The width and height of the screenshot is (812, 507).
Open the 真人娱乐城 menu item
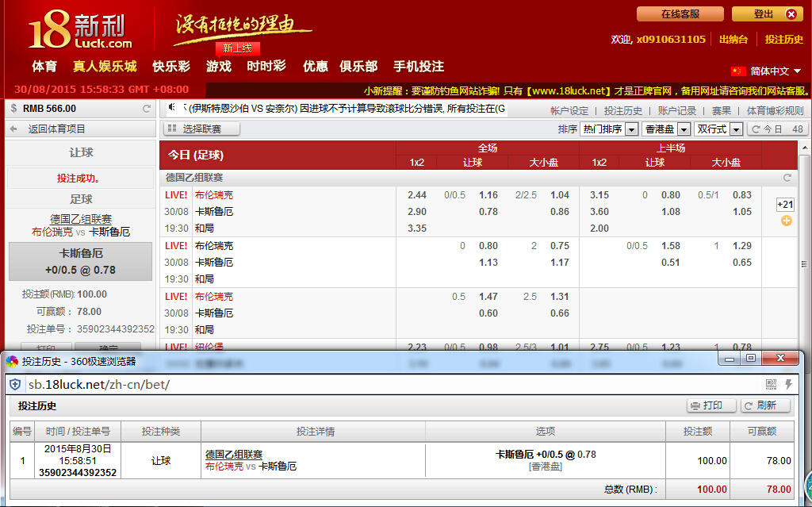(105, 67)
